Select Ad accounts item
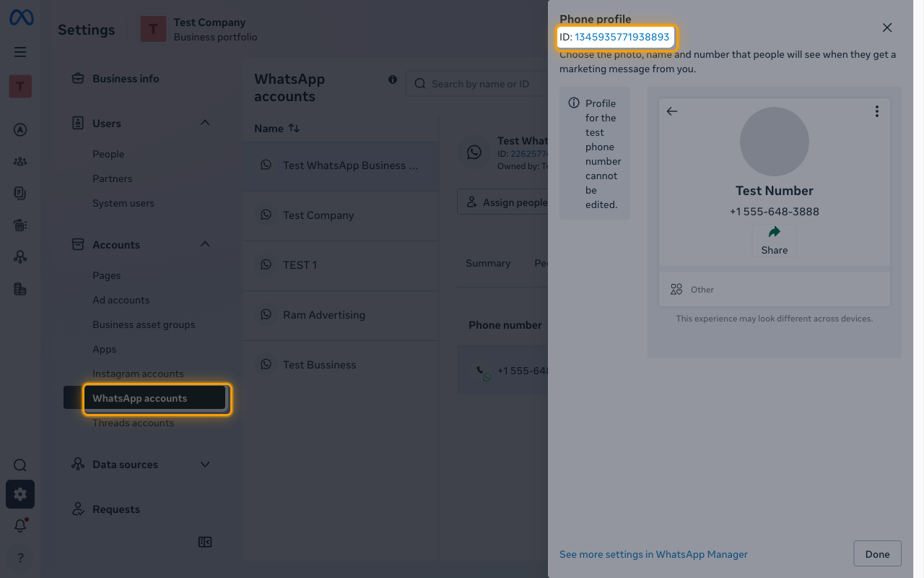The image size is (924, 578). point(121,300)
